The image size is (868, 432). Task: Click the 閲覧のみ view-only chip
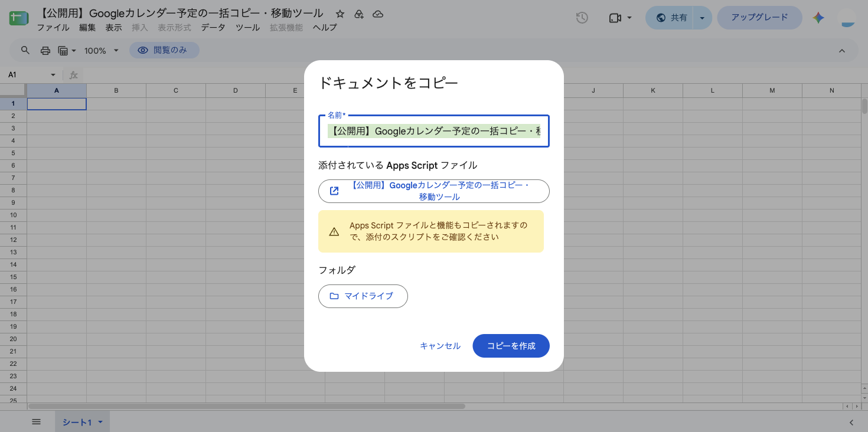[164, 51]
